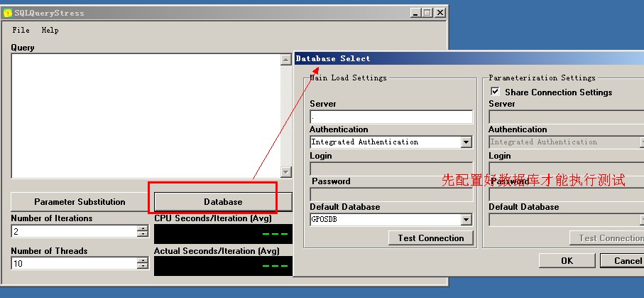Click the Database button

(x=223, y=202)
